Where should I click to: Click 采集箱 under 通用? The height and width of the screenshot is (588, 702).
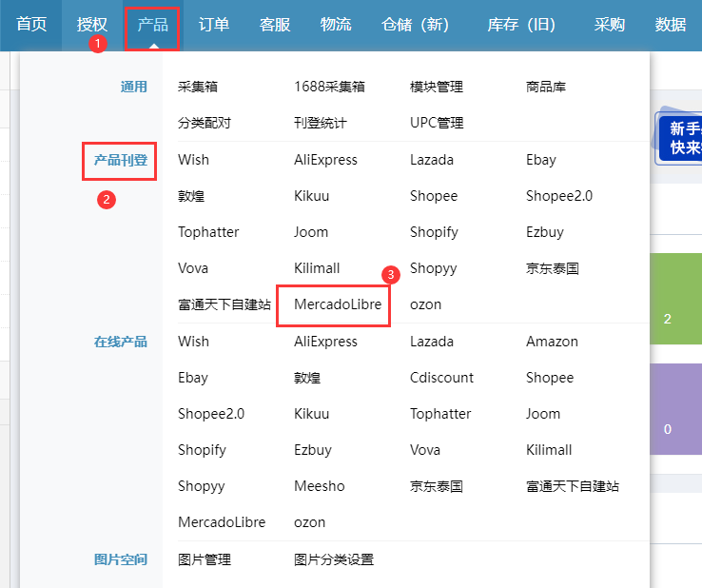[x=198, y=87]
